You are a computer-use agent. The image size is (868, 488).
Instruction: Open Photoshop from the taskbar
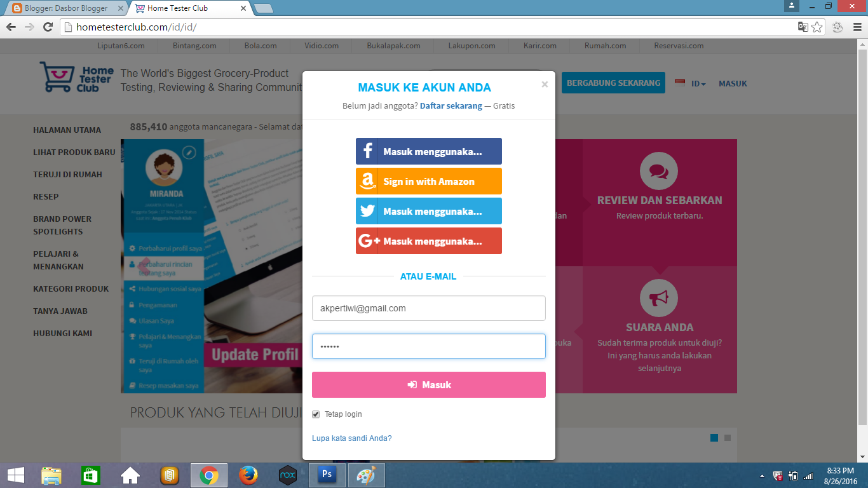(x=326, y=475)
